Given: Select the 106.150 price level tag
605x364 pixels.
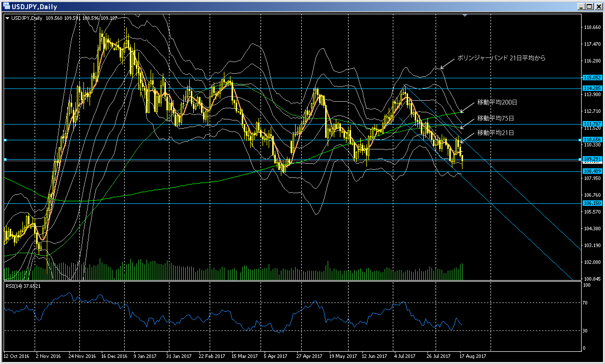Looking at the screenshot, I should pos(592,203).
